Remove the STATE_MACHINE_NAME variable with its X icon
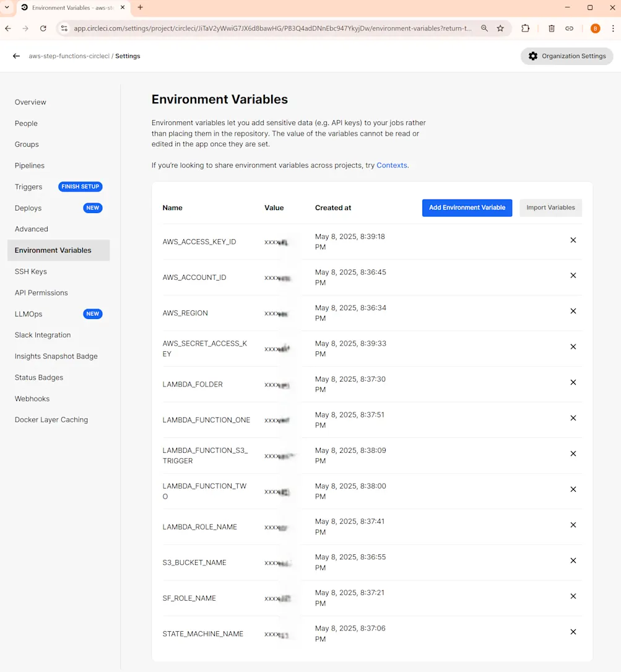Viewport: 621px width, 672px height. pyautogui.click(x=573, y=632)
